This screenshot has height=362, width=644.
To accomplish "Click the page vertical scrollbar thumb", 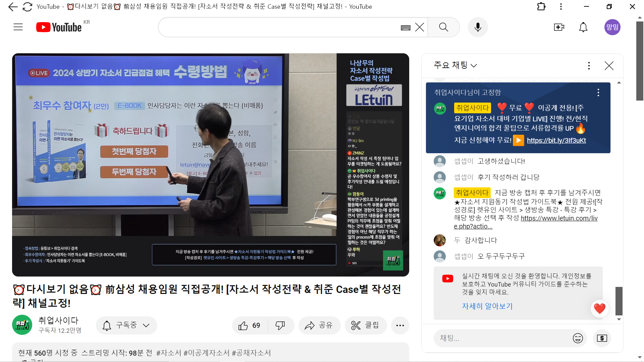I will [x=640, y=61].
